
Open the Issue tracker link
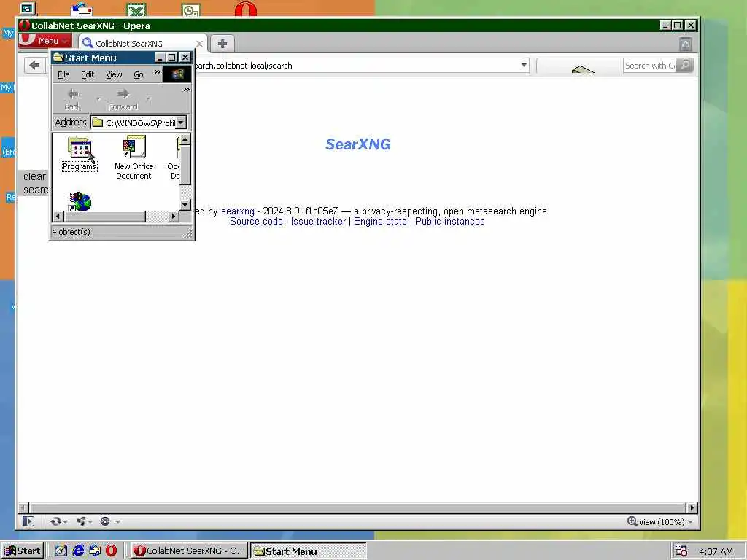pyautogui.click(x=318, y=222)
